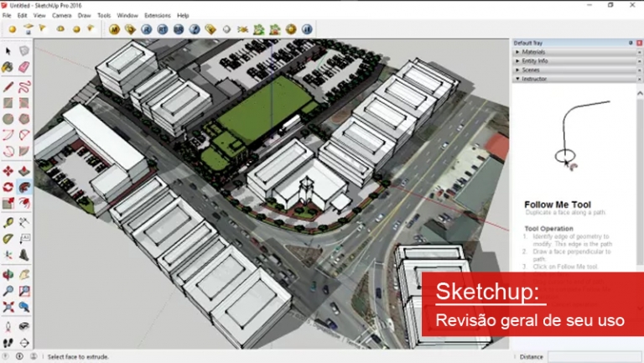Click the Zoom Extents tool
The image size is (644, 363).
8,307
